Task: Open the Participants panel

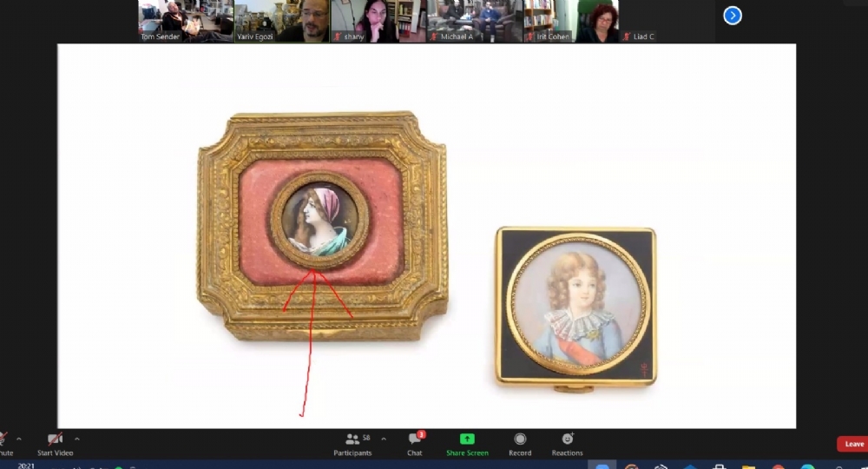Action: pos(352,445)
